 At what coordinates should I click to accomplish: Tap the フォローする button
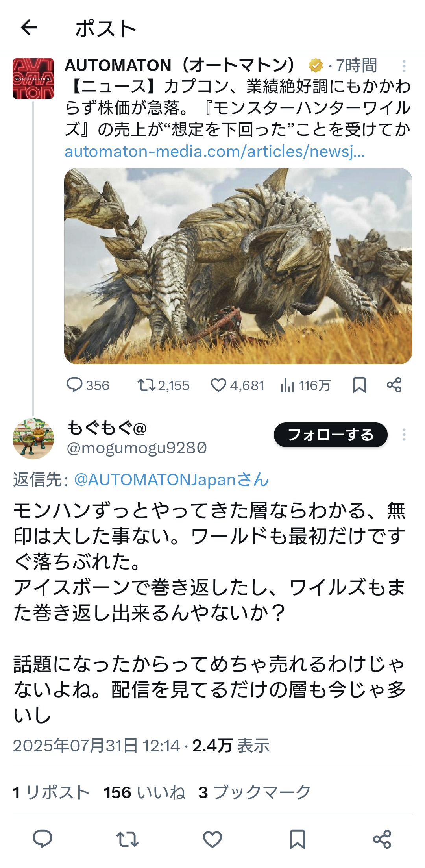[331, 435]
